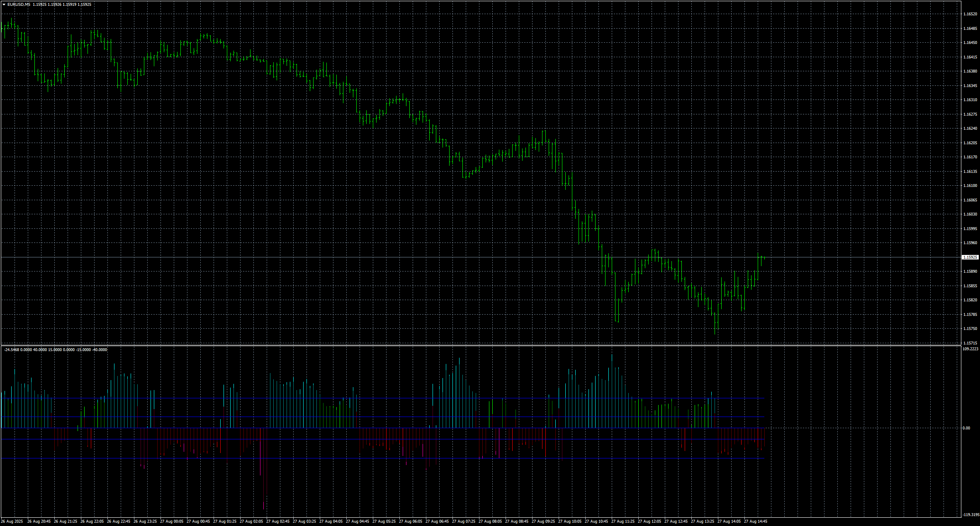Click the 1.15785 price scale label

[970, 315]
